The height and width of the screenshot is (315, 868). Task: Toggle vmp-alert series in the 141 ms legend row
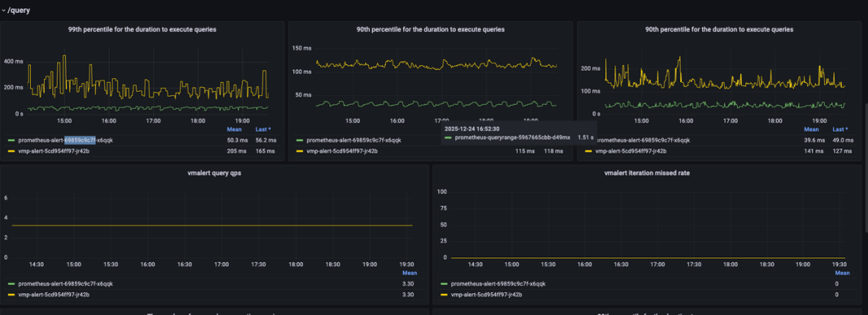point(631,151)
